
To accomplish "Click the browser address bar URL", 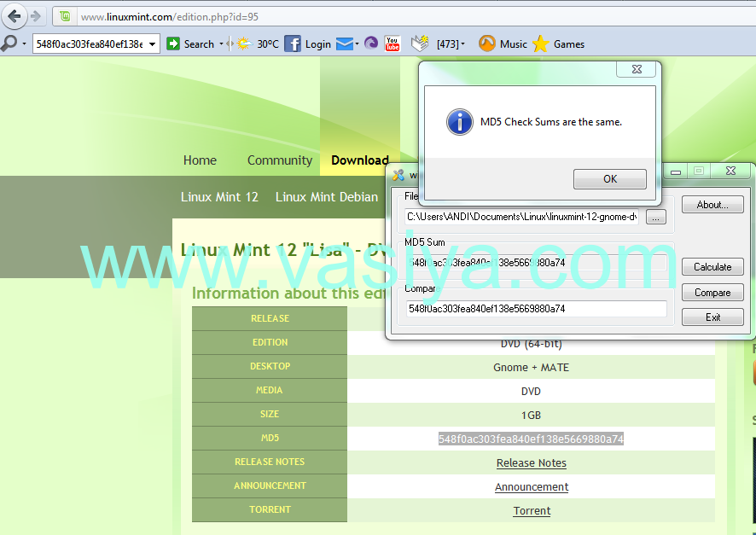I will (x=169, y=17).
